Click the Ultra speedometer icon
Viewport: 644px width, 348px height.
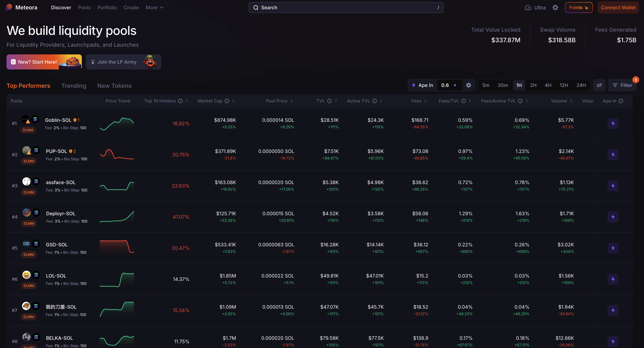[528, 8]
